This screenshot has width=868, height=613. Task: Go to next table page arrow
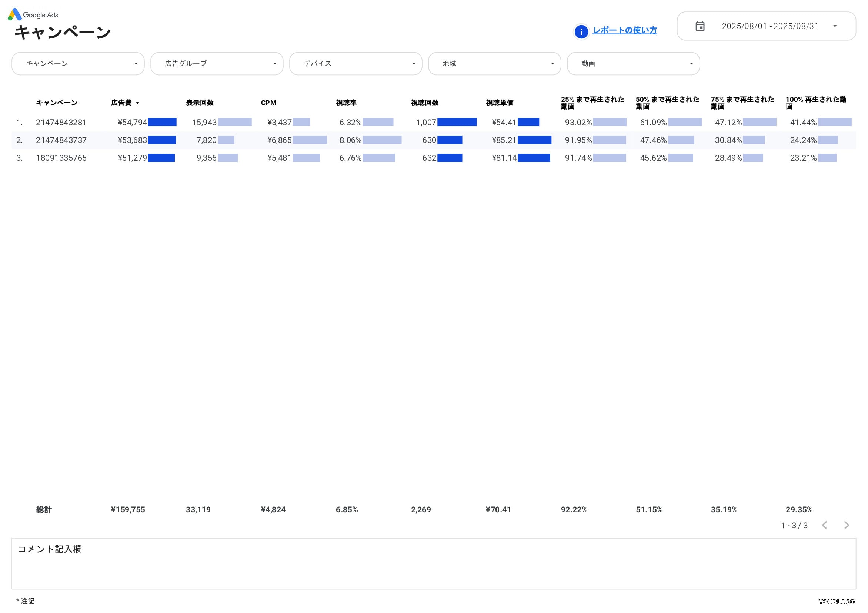tap(847, 525)
